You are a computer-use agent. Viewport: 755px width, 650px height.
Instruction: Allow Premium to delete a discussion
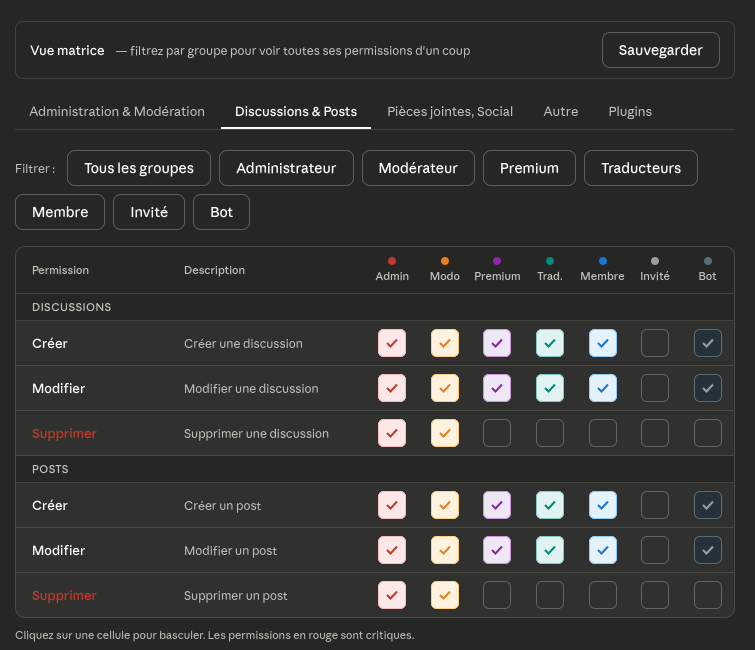[497, 433]
